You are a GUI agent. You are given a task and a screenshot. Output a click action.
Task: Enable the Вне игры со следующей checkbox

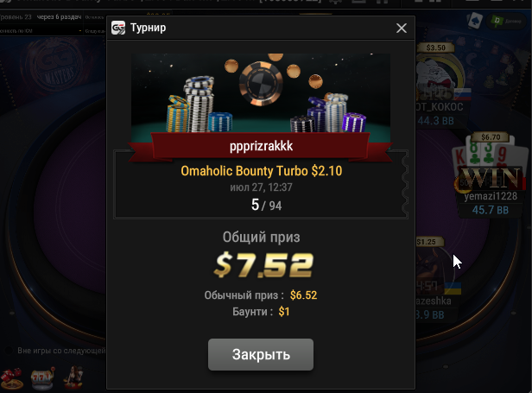pos(9,350)
